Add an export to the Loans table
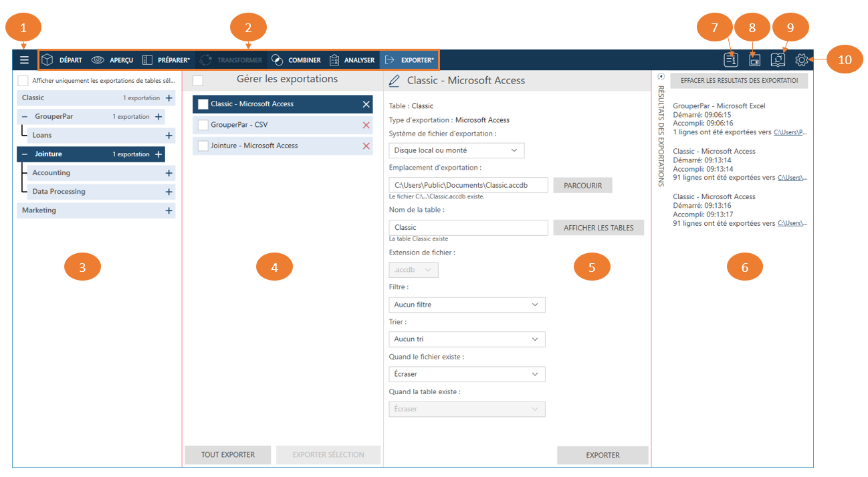The image size is (868, 477). (169, 136)
